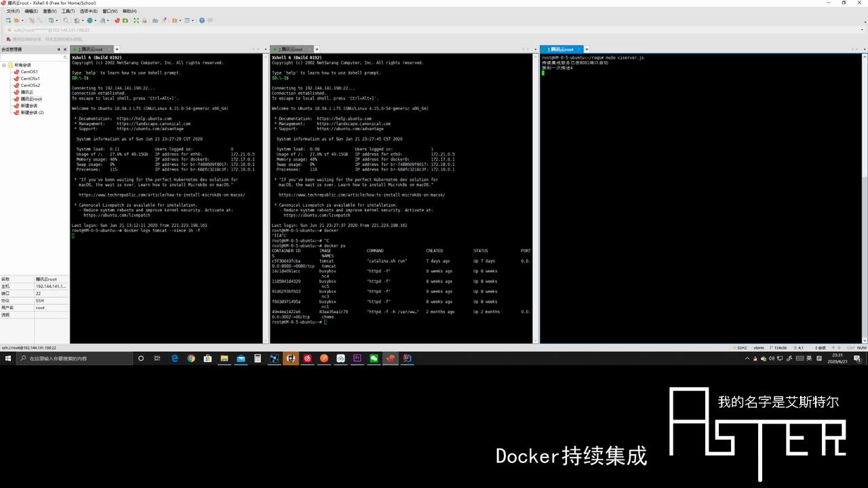Screen dimensions: 868x488
Task: Click the highlight pen toolbar icon
Action: coord(164,20)
